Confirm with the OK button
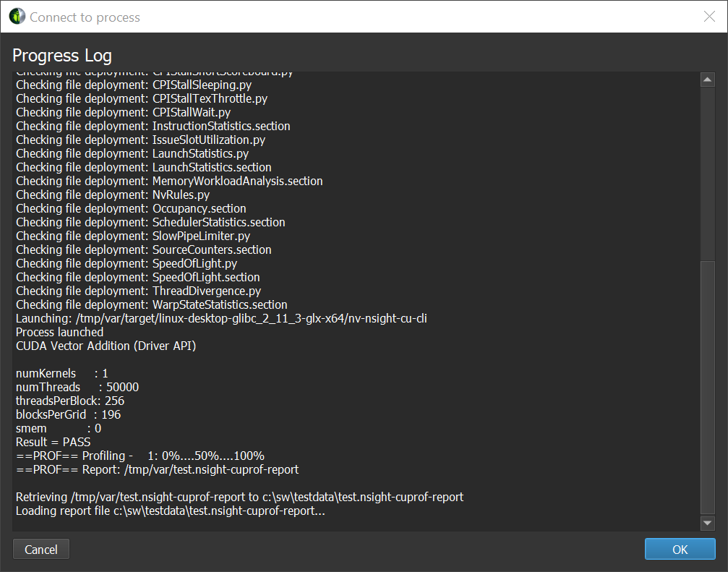Screen dimensions: 728x572 point(680,550)
